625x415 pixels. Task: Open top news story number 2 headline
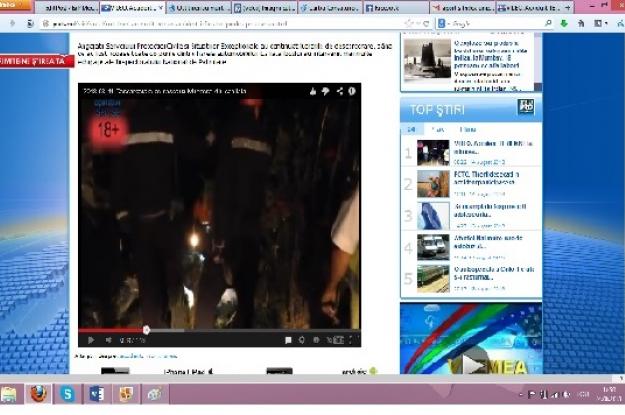coord(487,178)
